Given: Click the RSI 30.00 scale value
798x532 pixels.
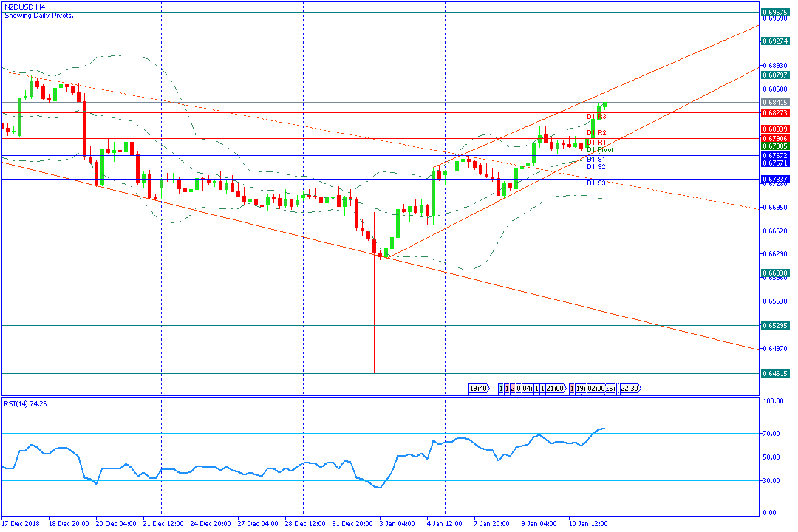Looking at the screenshot, I should (x=771, y=480).
